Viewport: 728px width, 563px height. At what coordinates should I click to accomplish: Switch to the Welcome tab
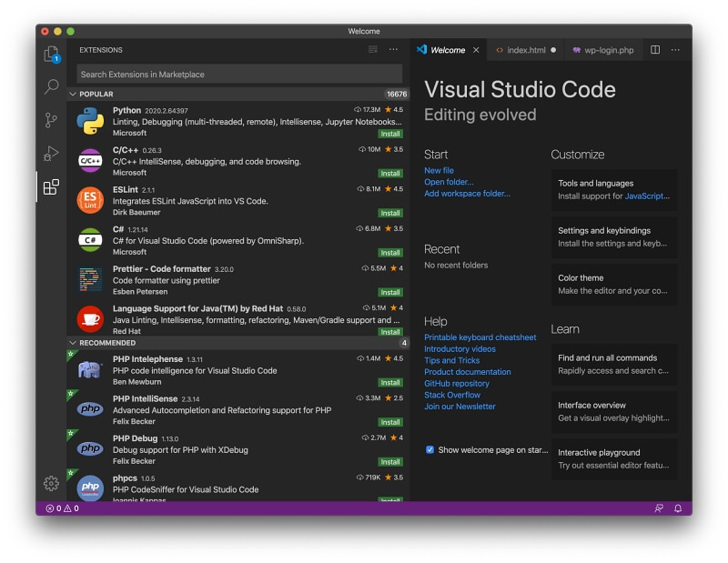pyautogui.click(x=448, y=50)
